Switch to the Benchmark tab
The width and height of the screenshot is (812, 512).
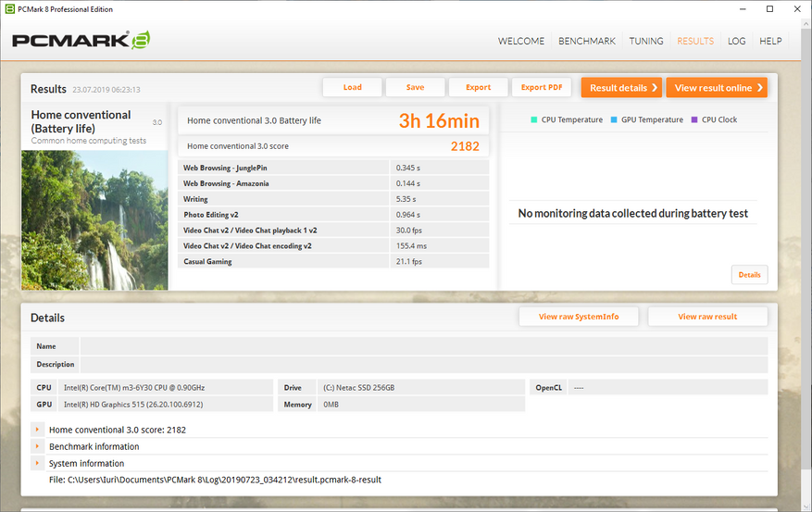586,41
